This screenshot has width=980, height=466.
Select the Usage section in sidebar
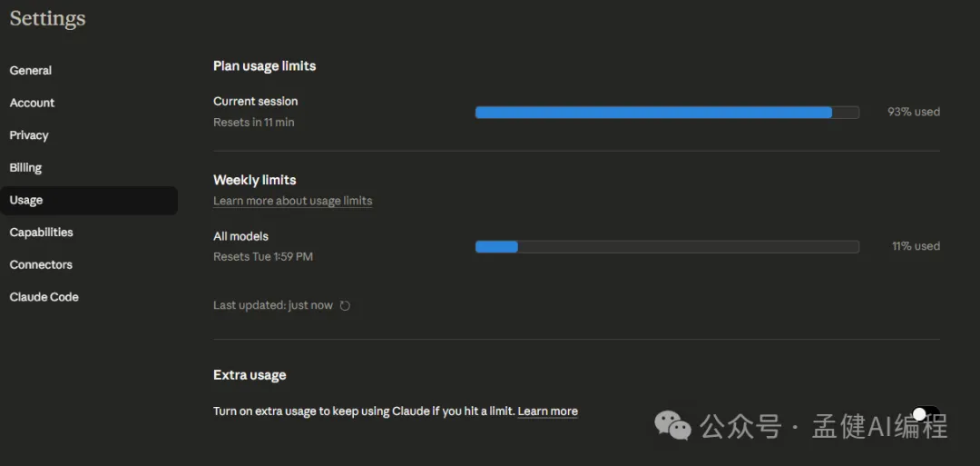point(26,201)
